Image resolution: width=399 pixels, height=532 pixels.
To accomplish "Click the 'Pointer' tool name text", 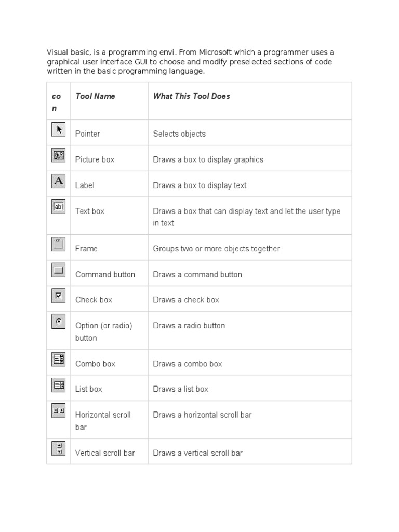I will tap(87, 134).
